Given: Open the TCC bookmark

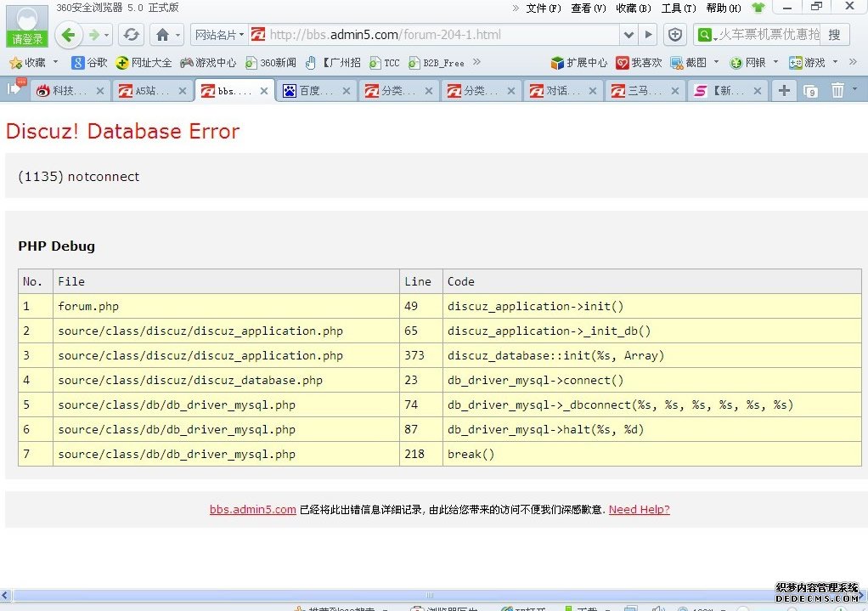Looking at the screenshot, I should [x=385, y=63].
